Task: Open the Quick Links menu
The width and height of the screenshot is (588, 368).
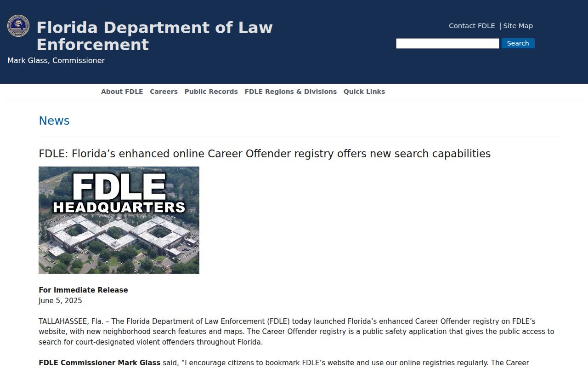Action: tap(364, 92)
